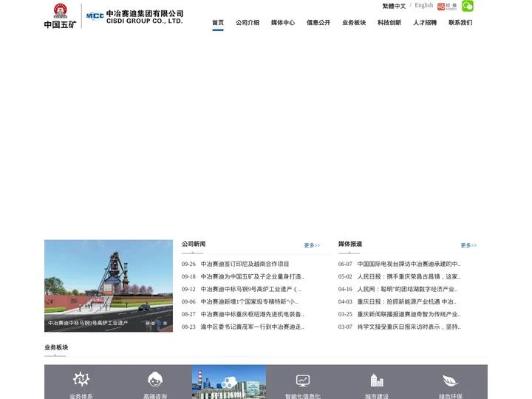Select the 业务体系 gear icon
Image resolution: width=532 pixels, height=399 pixels.
81,379
